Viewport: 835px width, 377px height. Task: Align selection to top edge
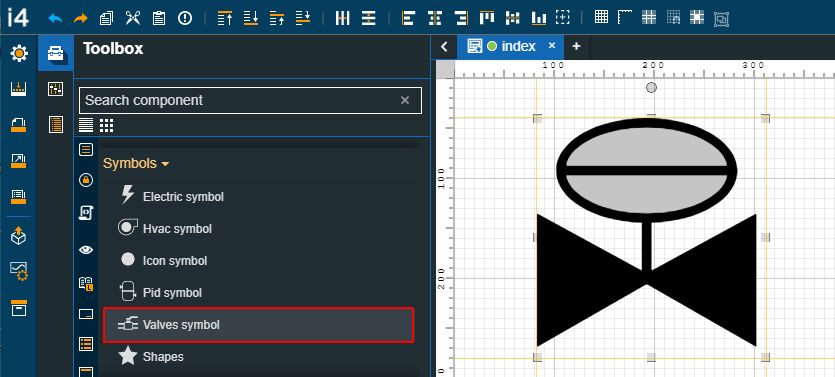pyautogui.click(x=487, y=18)
